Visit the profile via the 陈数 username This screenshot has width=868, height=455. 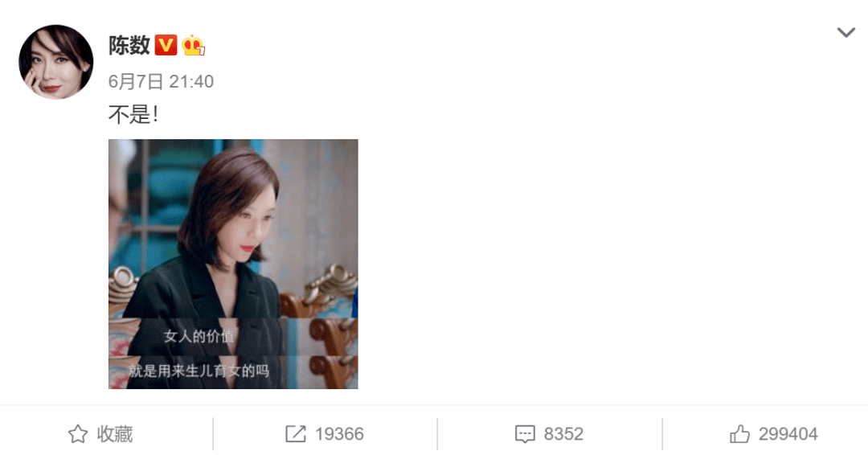coord(129,45)
